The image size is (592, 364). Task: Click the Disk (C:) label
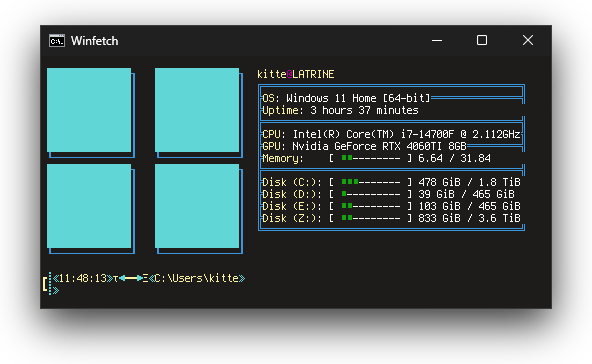(x=292, y=182)
